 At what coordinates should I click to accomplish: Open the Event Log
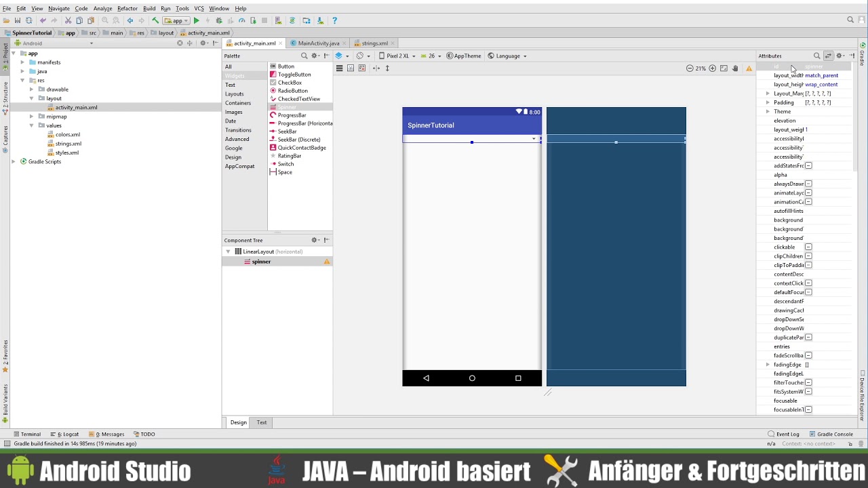tap(783, 434)
